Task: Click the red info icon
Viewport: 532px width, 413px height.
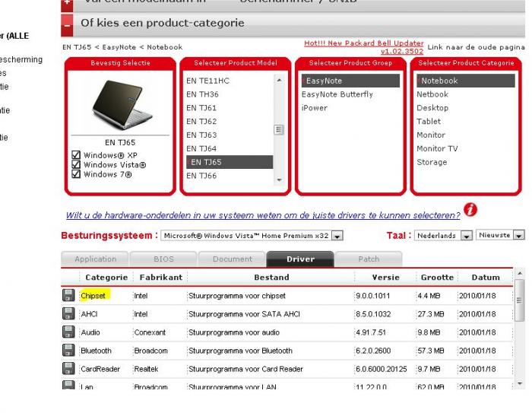Action: 470,210
